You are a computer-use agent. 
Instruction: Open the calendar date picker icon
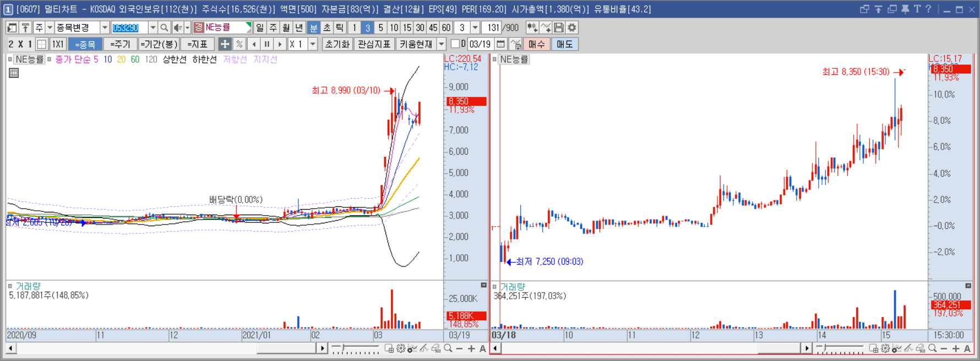(500, 44)
